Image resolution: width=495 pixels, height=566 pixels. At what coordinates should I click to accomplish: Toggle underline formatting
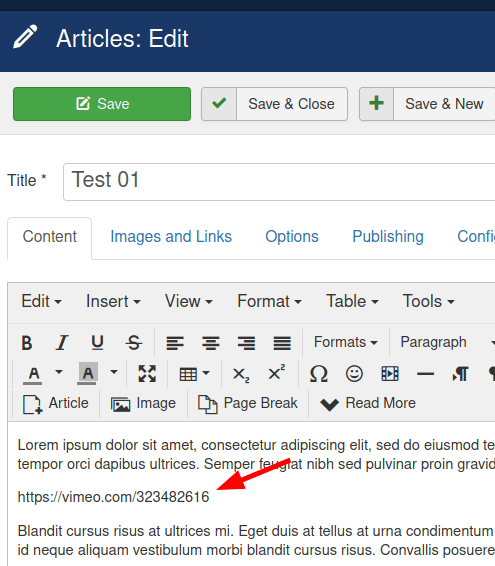click(97, 343)
